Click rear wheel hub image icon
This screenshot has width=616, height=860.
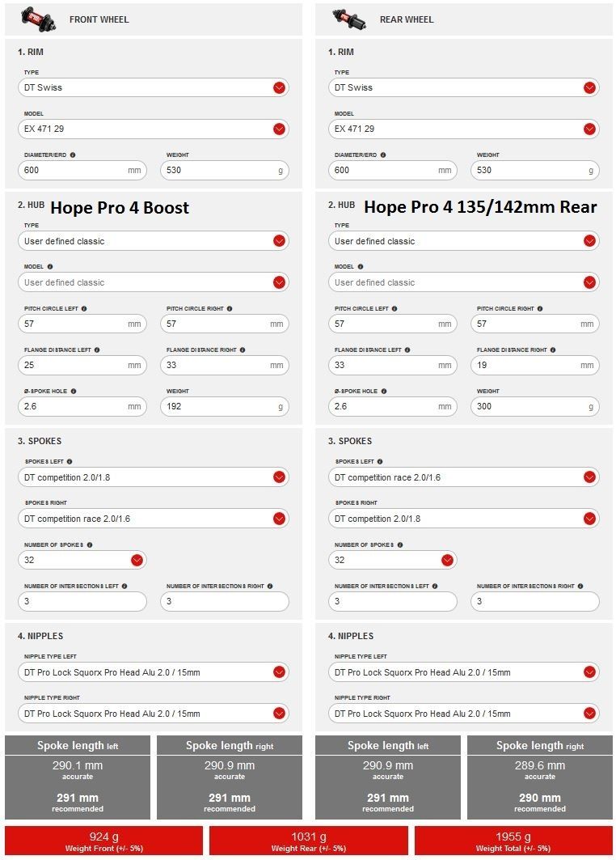(x=349, y=18)
